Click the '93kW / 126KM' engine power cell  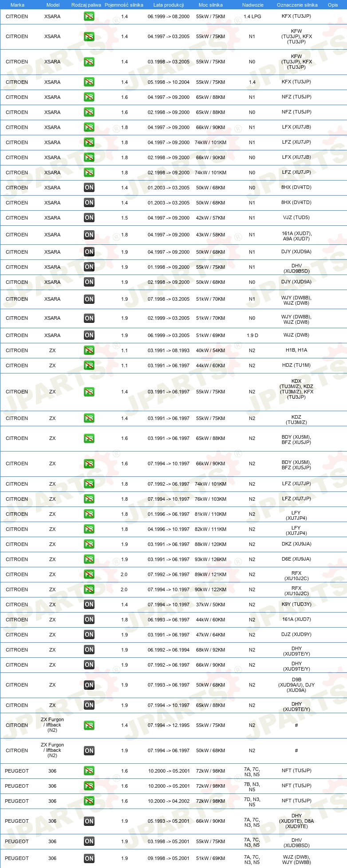click(x=211, y=559)
